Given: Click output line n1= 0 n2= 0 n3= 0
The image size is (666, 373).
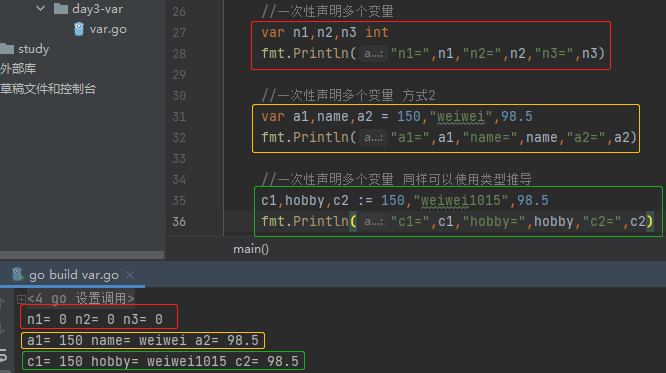Looking at the screenshot, I should (x=95, y=319).
